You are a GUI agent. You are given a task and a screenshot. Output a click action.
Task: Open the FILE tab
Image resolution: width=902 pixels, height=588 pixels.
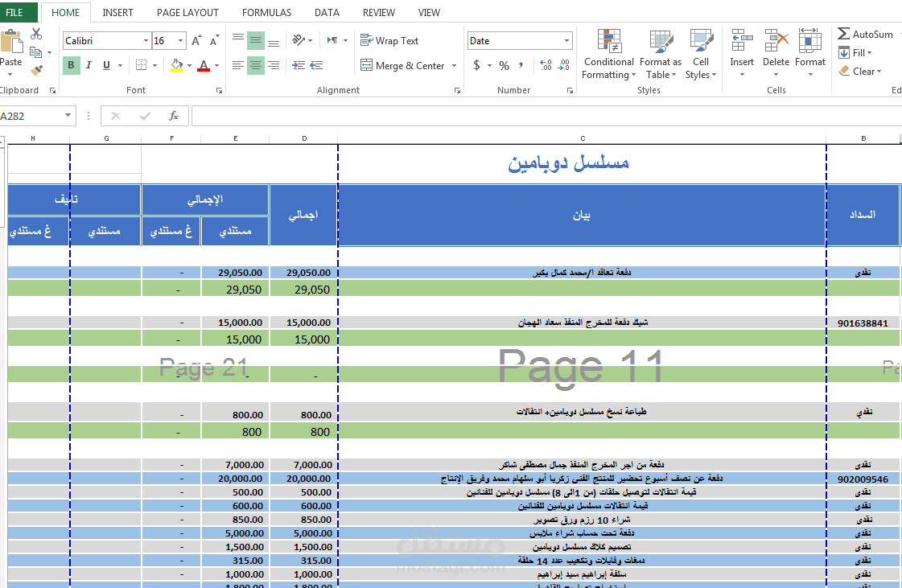click(x=14, y=12)
